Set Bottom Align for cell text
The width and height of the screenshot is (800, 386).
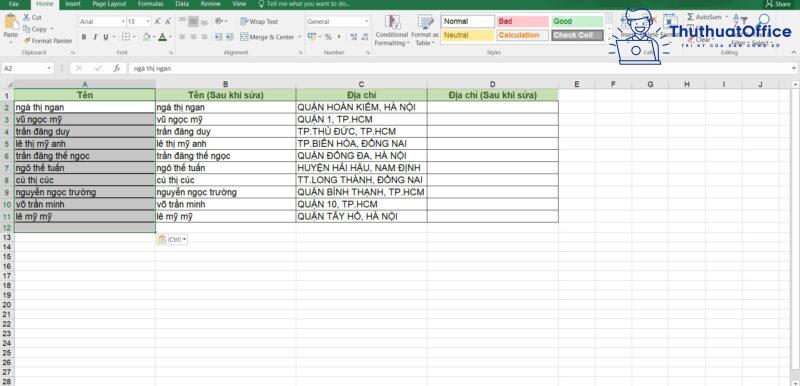point(205,21)
